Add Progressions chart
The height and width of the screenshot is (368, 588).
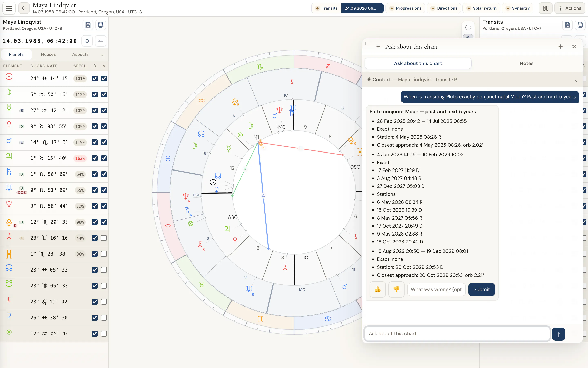[x=405, y=8]
